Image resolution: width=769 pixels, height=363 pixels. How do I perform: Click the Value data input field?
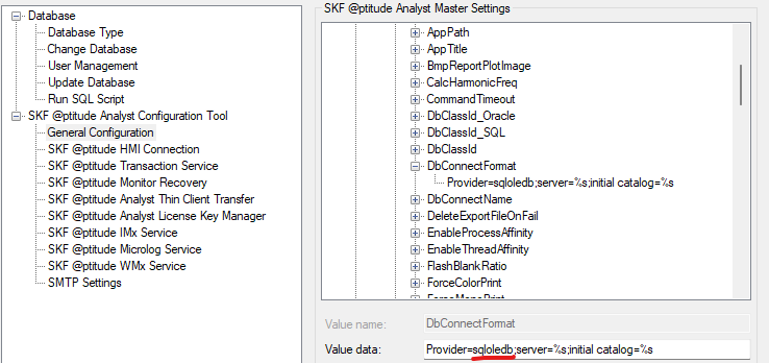(x=587, y=349)
